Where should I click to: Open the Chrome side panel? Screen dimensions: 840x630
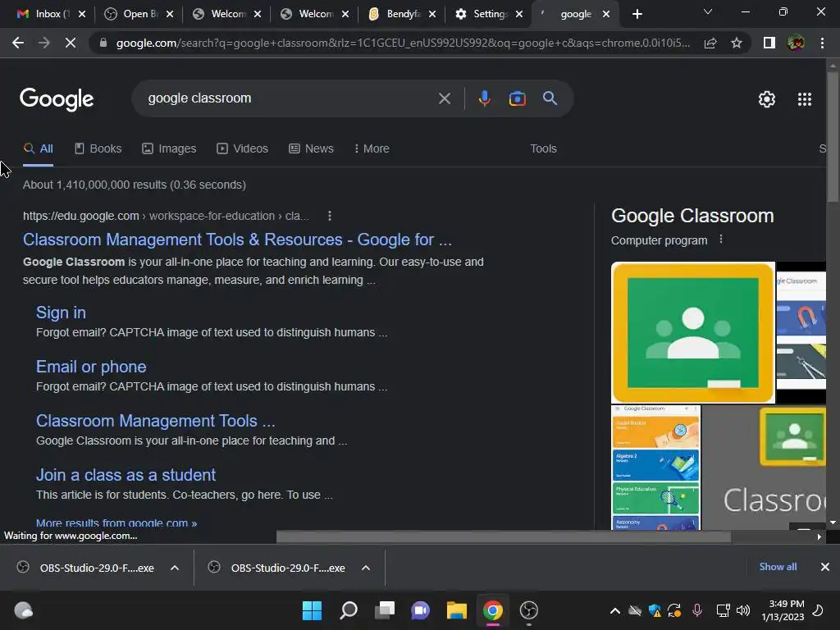[x=769, y=43]
